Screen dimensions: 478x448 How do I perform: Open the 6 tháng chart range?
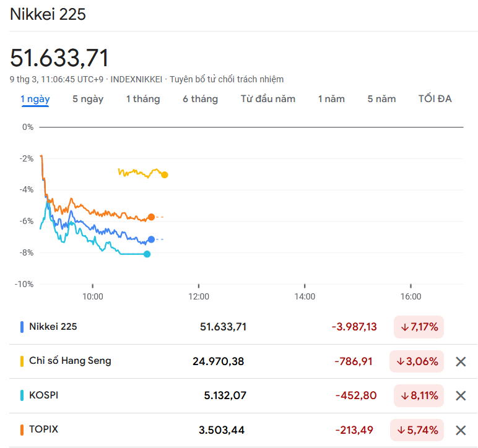(x=200, y=99)
